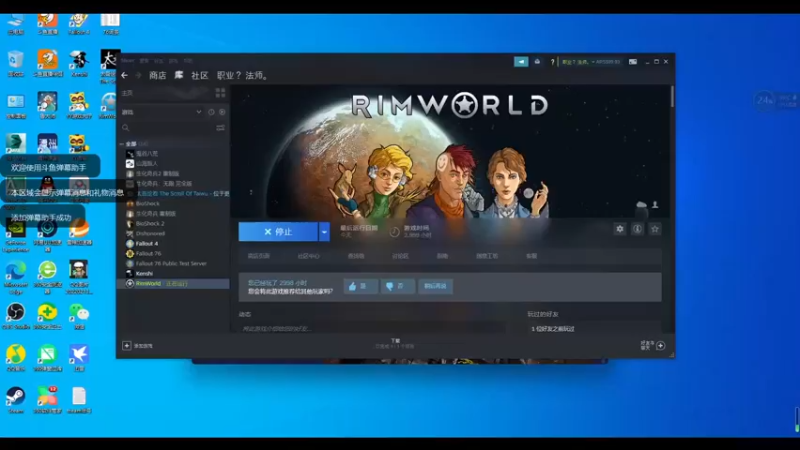Select thumbs-down 否 recommendation
Viewport: 800px width, 450px height.
pos(397,286)
